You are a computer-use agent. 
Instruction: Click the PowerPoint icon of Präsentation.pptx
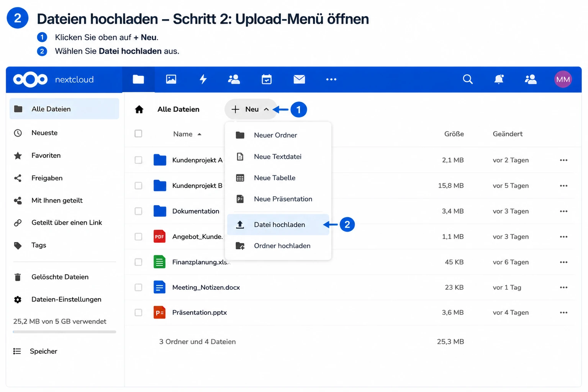click(x=159, y=313)
